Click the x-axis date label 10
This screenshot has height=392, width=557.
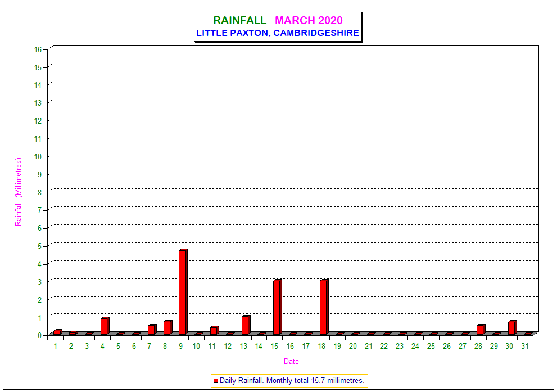pyautogui.click(x=197, y=346)
